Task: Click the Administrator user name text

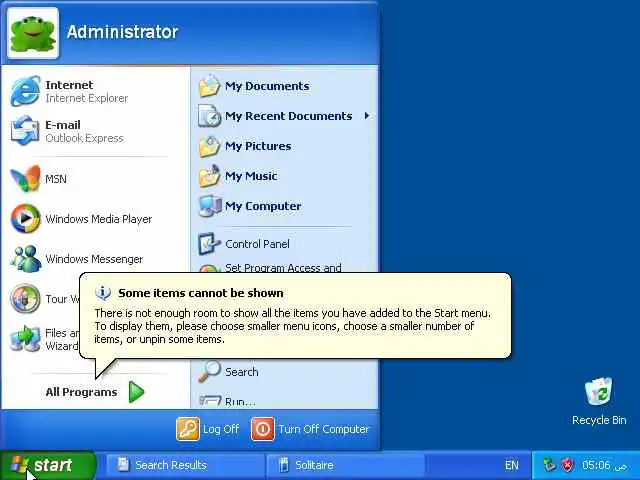Action: 122,32
